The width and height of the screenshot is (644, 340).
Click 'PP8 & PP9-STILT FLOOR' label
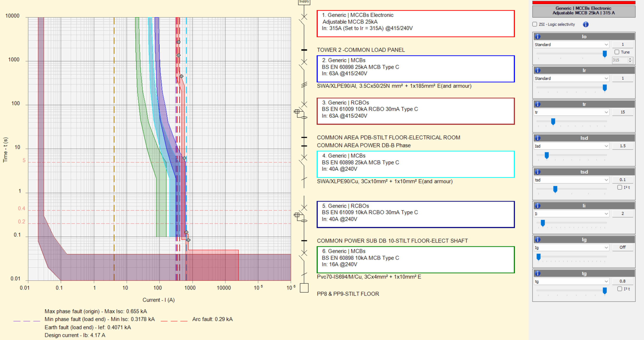348,294
